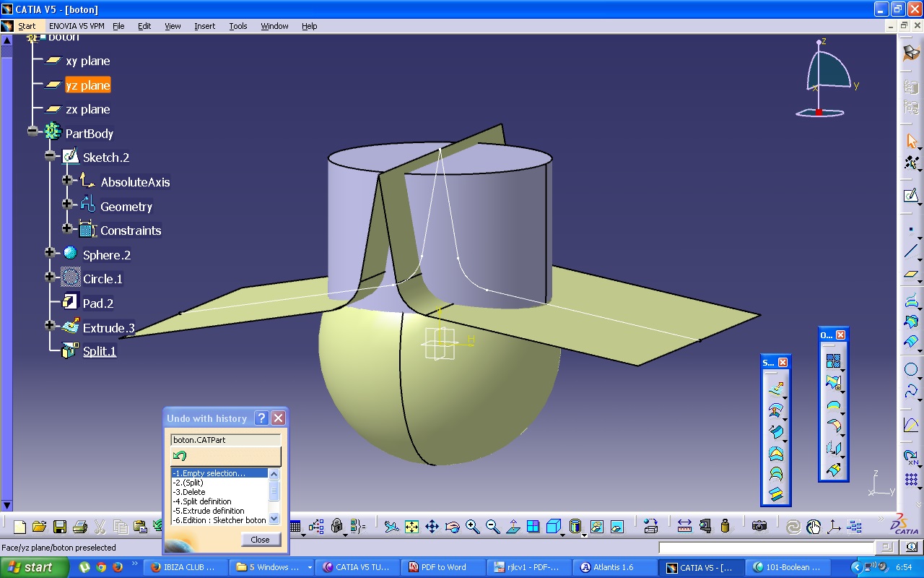
Task: Click the undo history list scrollbar
Action: (274, 496)
